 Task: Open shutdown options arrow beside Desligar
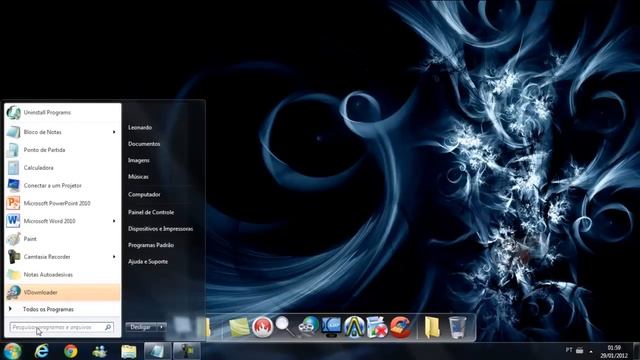[x=161, y=327]
